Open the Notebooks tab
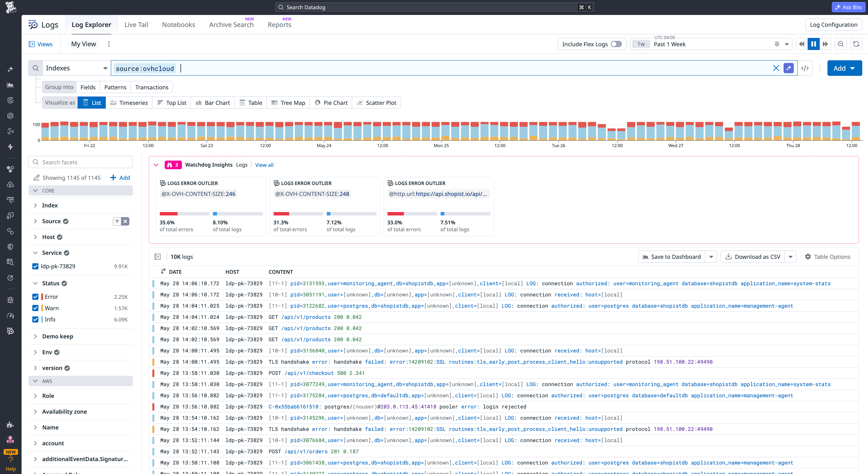This screenshot has height=474, width=868. [x=178, y=25]
